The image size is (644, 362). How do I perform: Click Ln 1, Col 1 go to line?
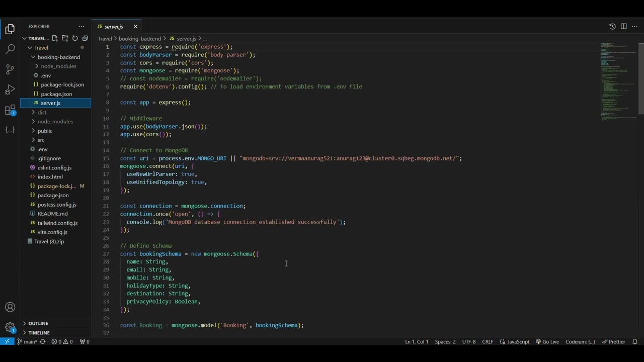(x=417, y=341)
